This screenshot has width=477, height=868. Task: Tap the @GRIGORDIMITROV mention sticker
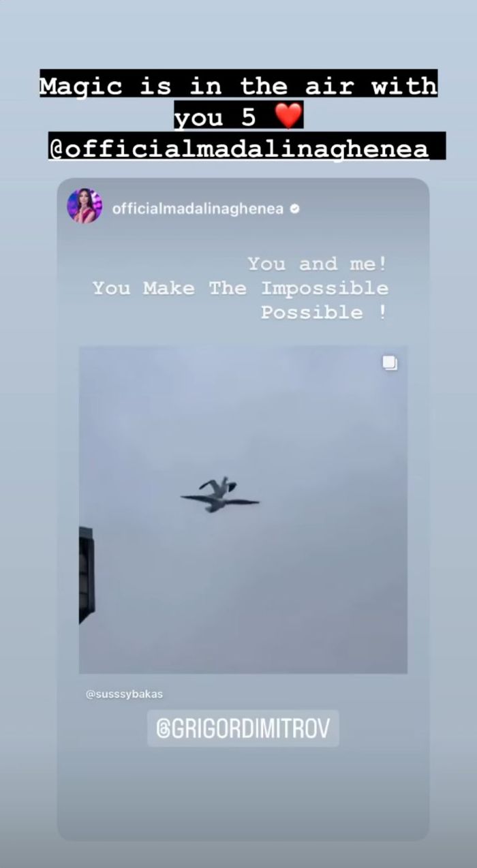click(243, 729)
